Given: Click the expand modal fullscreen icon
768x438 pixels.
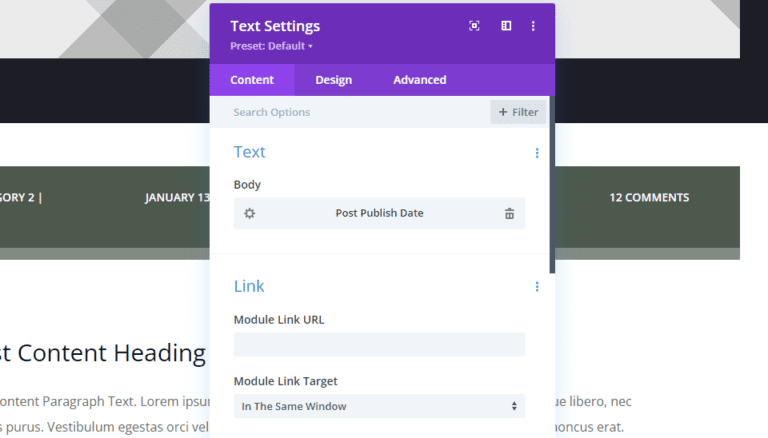Looking at the screenshot, I should 474,26.
